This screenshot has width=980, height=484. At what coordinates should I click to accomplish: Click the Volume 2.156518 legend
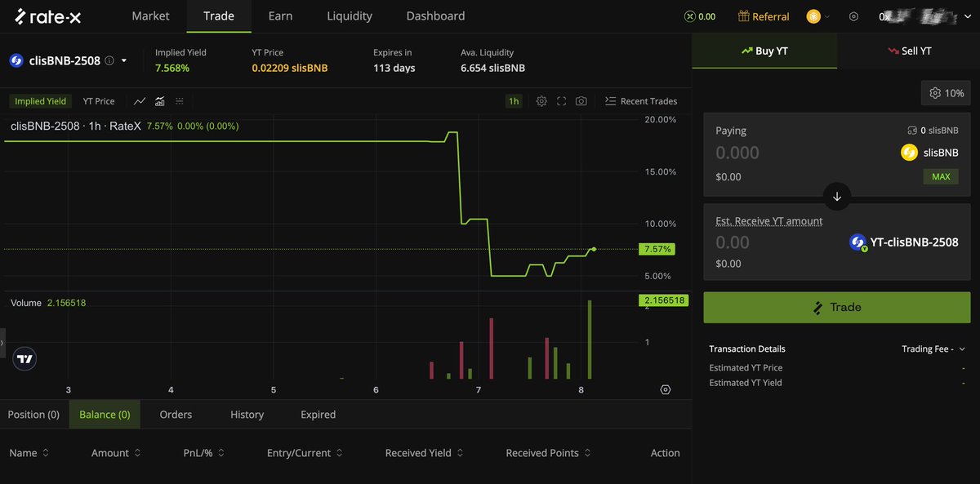click(48, 303)
